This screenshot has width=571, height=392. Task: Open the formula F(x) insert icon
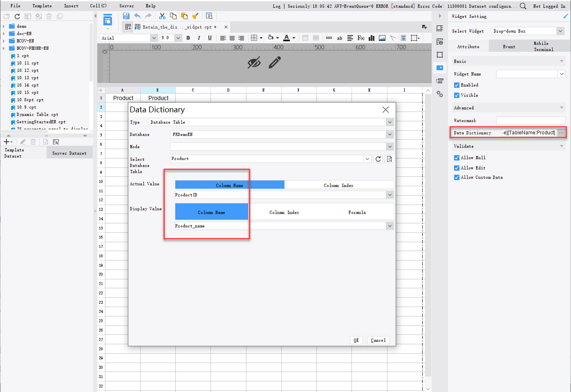point(361,38)
